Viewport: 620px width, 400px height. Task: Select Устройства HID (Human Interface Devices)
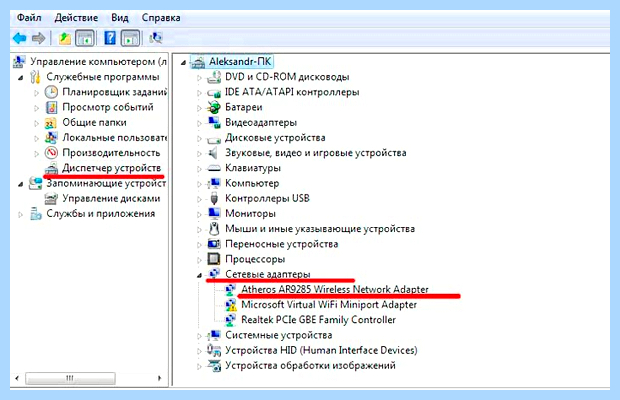(321, 350)
